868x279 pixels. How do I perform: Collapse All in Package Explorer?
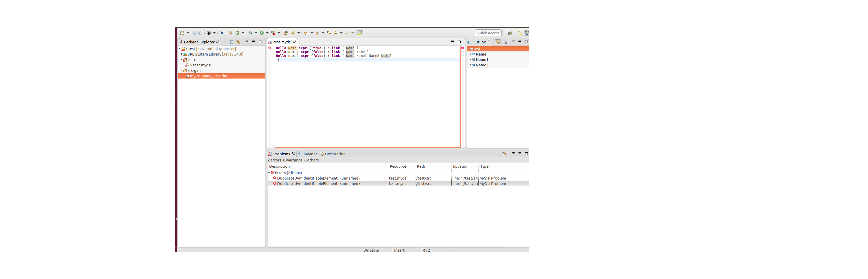click(231, 42)
